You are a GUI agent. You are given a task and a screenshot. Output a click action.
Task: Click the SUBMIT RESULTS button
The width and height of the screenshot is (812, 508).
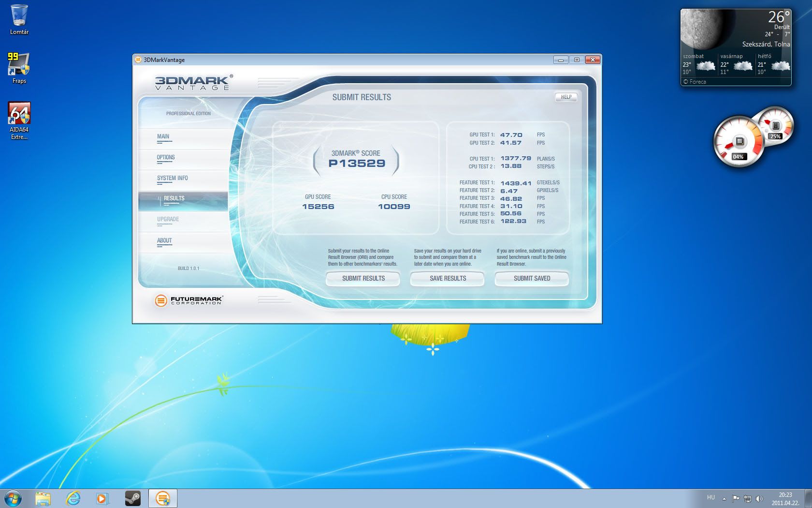(363, 279)
